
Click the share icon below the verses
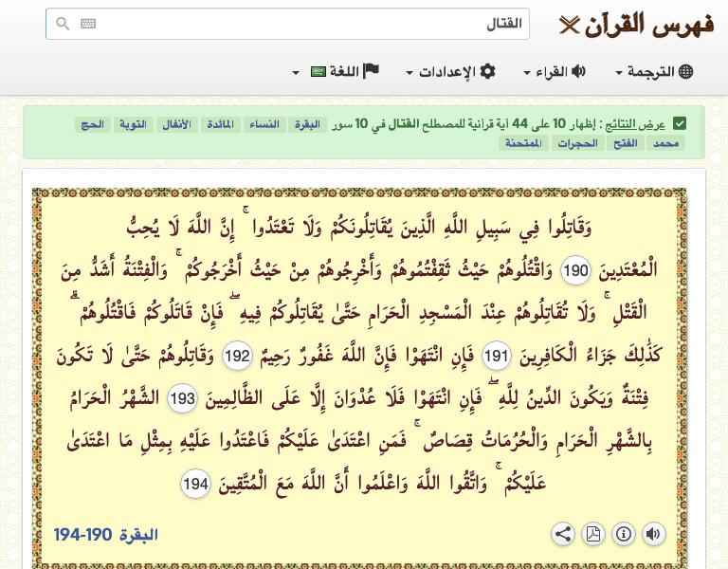[x=563, y=534]
